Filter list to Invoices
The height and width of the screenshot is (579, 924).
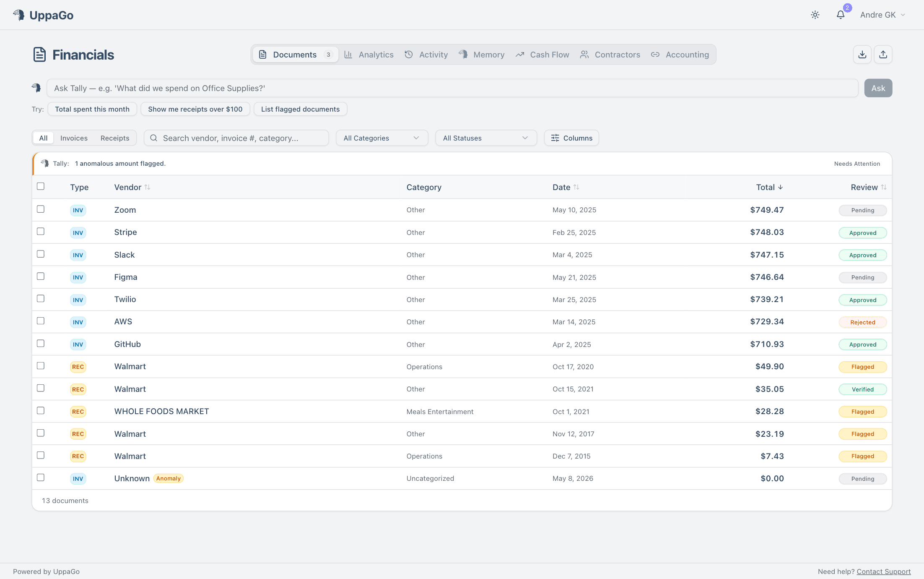(74, 138)
